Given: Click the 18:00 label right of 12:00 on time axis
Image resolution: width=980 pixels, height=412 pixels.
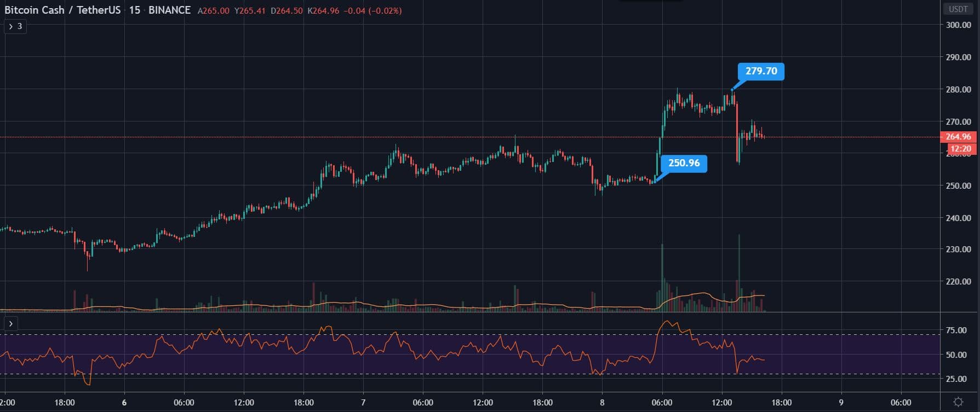Looking at the screenshot, I should (781, 403).
